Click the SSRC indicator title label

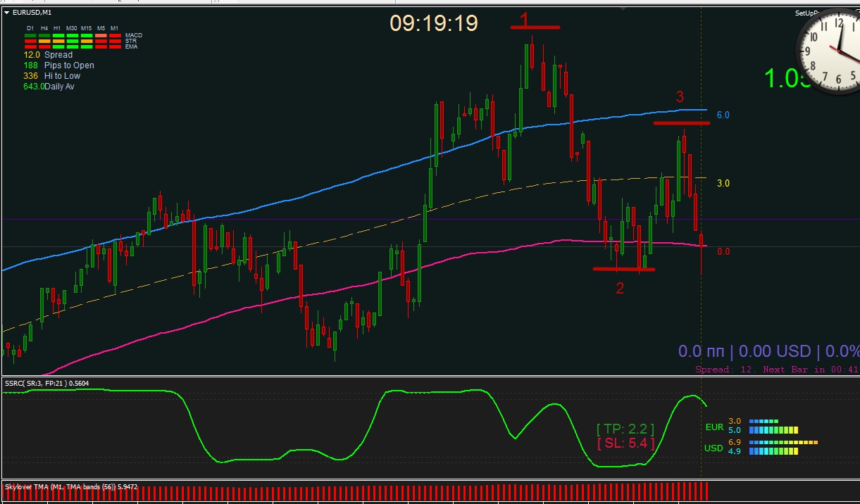tap(46, 383)
